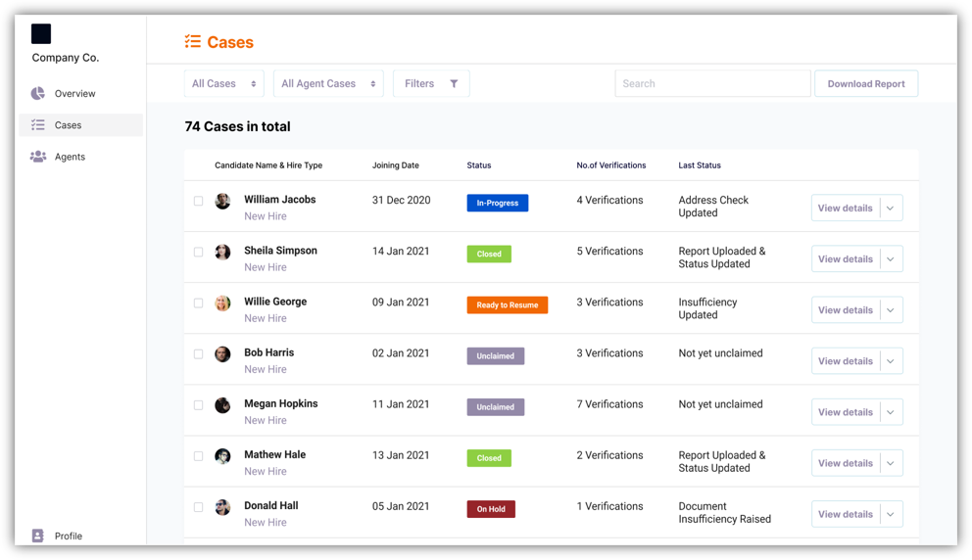Click Mathew Hale's green Closed badge
Image resolution: width=972 pixels, height=560 pixels.
(x=489, y=458)
